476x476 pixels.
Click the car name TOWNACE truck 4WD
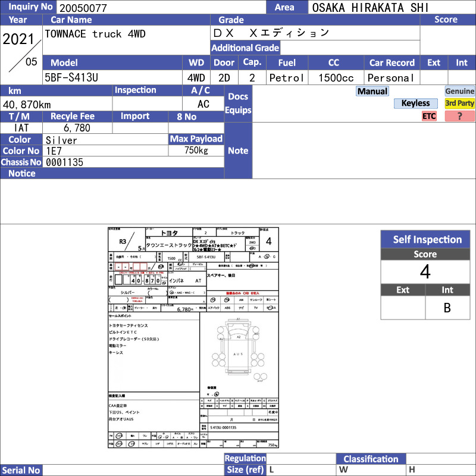click(x=95, y=34)
